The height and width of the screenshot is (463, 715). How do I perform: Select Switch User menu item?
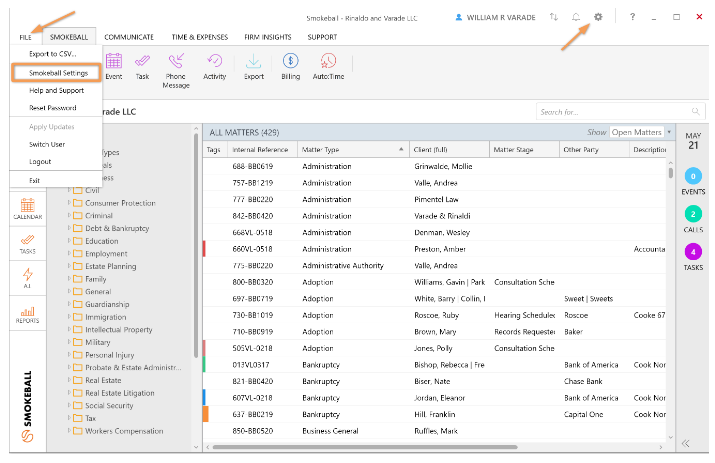(47, 144)
